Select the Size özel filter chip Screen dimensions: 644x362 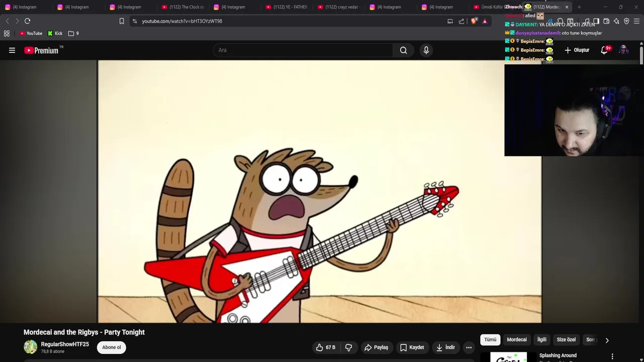(566, 340)
